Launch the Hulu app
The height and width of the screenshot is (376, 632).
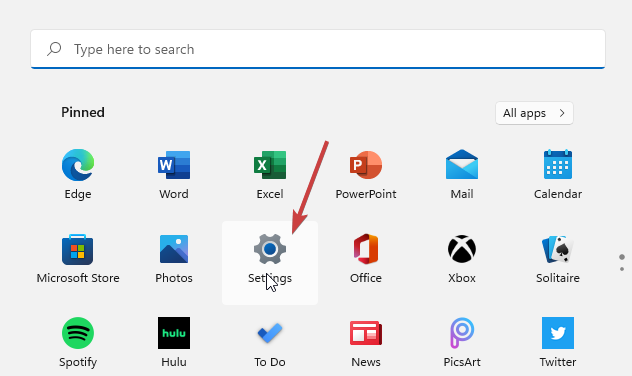pyautogui.click(x=174, y=333)
